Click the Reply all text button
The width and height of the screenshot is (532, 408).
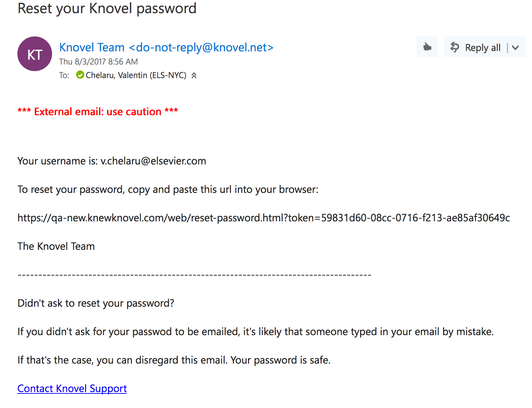pos(483,48)
